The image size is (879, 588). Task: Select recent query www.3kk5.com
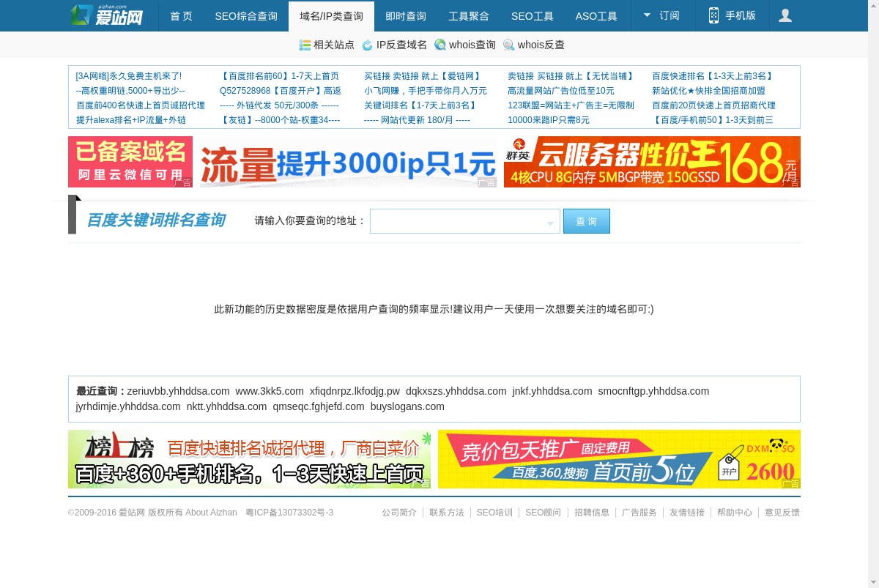point(270,391)
